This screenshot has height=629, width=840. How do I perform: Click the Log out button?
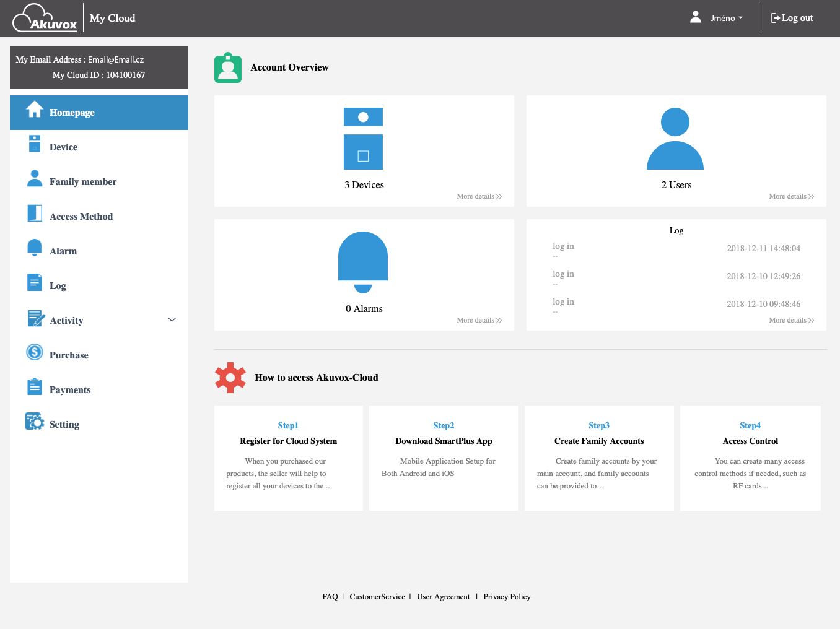(x=792, y=18)
